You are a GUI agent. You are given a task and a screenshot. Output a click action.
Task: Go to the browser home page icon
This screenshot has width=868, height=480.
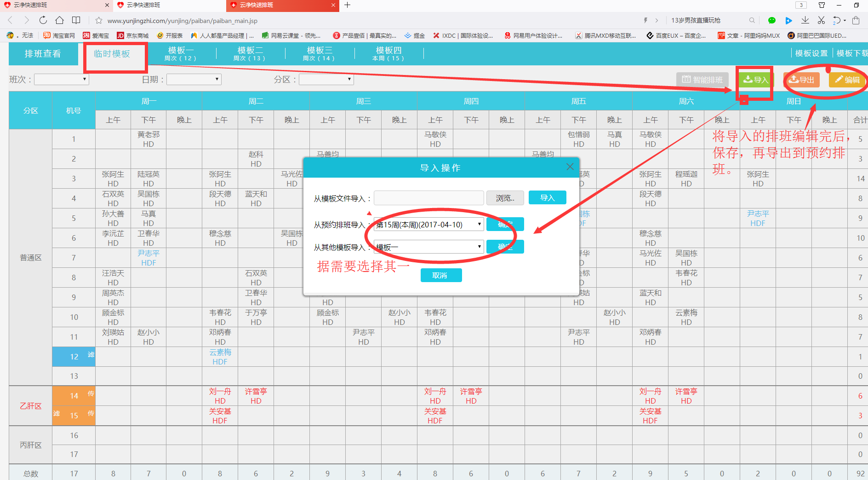[59, 20]
